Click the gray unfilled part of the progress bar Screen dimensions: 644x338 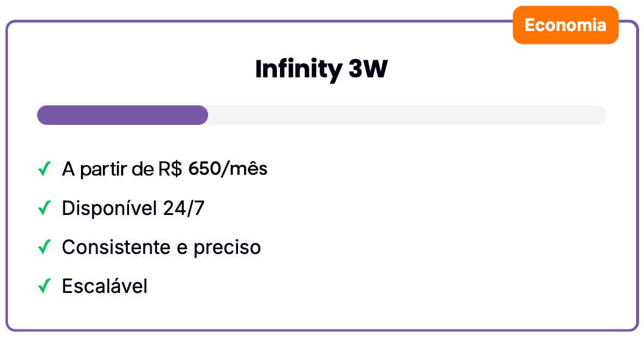(x=407, y=115)
